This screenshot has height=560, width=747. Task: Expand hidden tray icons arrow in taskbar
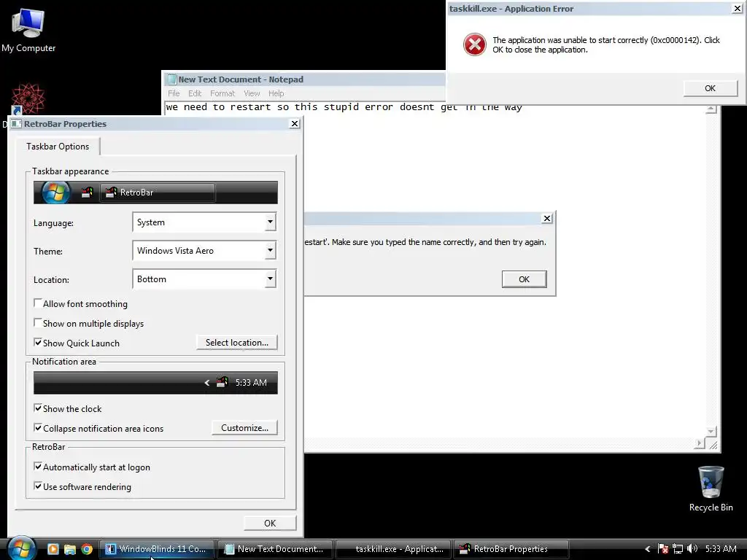(648, 549)
